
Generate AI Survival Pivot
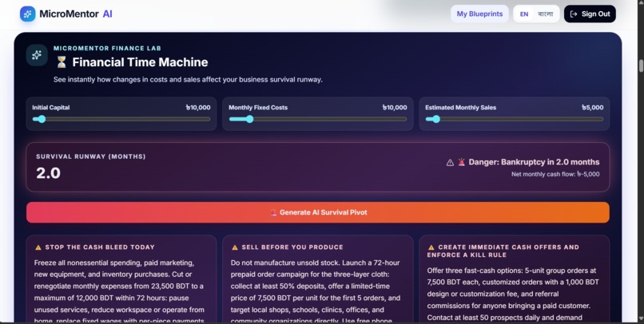click(318, 212)
